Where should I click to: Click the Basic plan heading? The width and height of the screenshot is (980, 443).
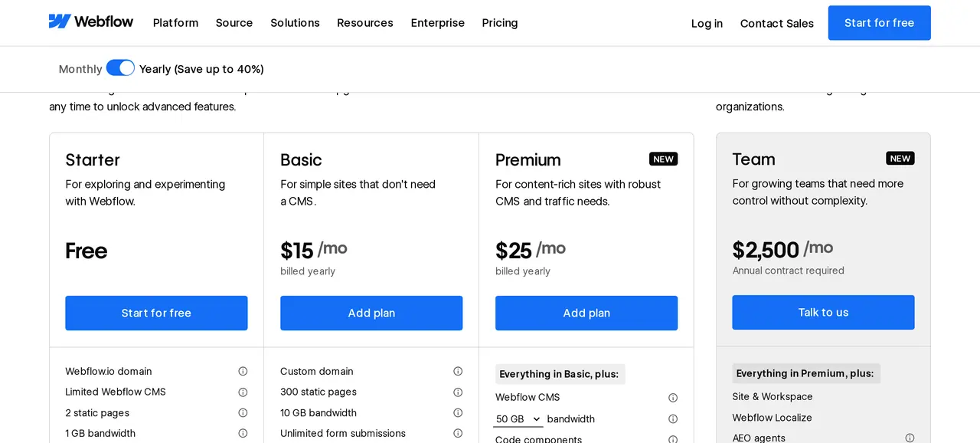(301, 159)
